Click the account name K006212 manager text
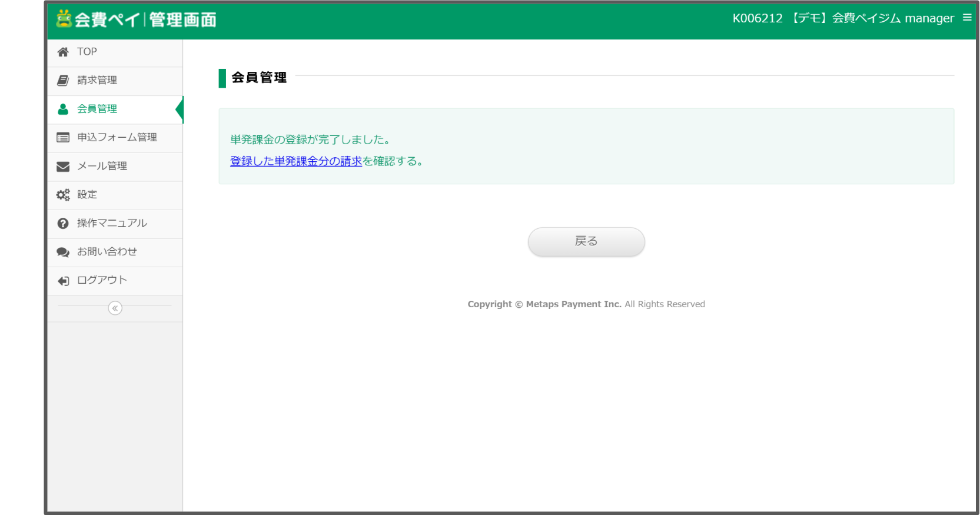 [x=843, y=18]
